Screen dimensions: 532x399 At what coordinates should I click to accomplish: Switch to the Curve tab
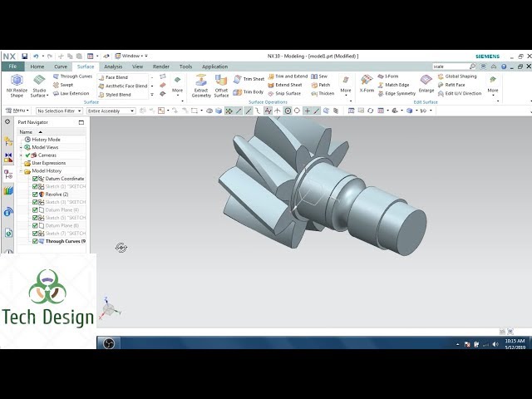tap(61, 66)
